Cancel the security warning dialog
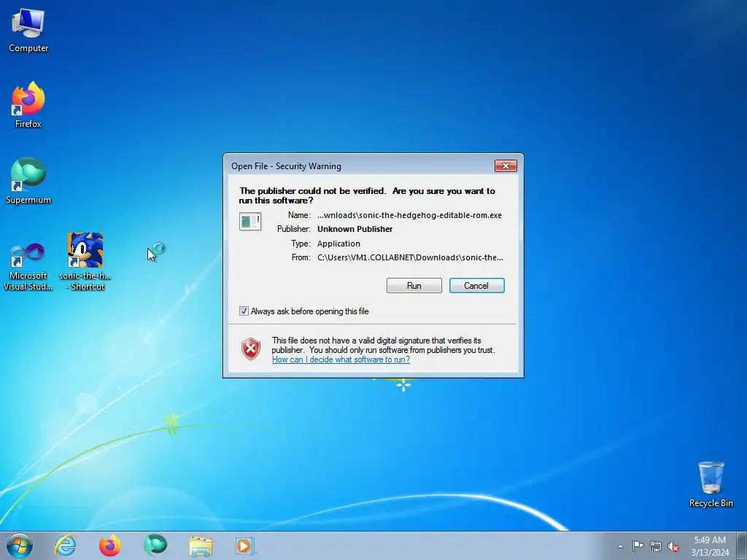The image size is (747, 560). (476, 285)
